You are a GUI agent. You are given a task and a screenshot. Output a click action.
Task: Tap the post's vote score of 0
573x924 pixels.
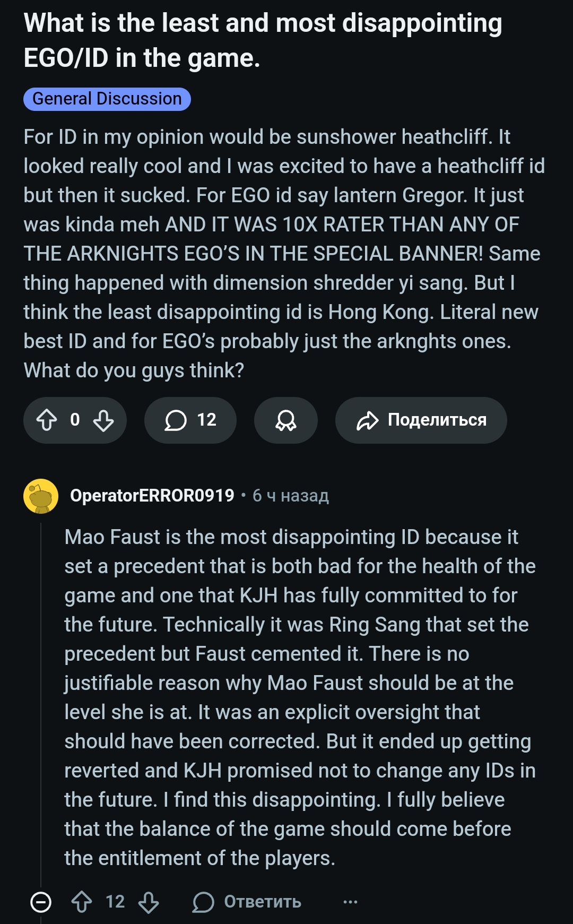tap(75, 420)
